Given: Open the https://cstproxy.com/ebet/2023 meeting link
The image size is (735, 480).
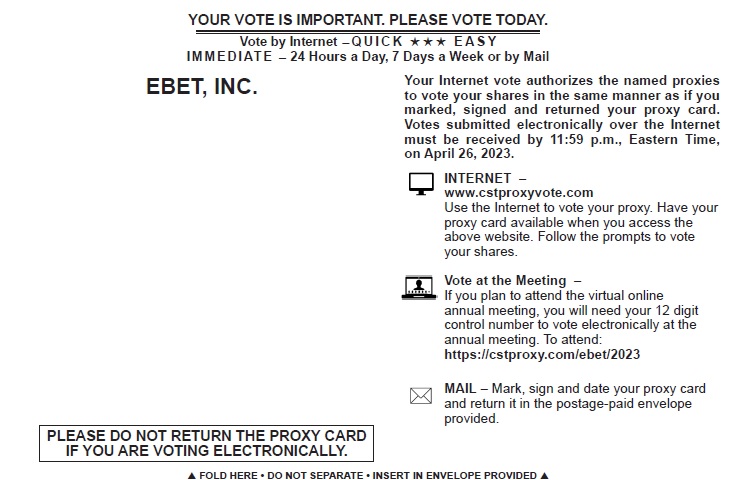Looking at the screenshot, I should pyautogui.click(x=542, y=354).
